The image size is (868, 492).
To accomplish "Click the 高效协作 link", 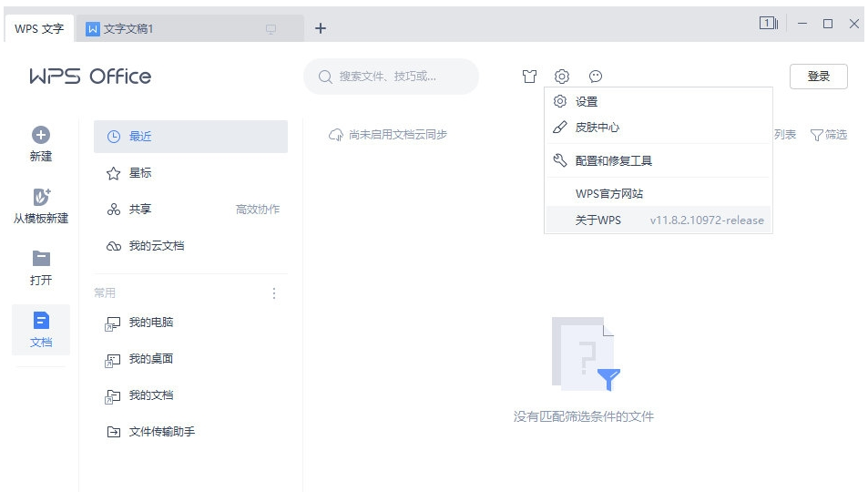I will (258, 210).
